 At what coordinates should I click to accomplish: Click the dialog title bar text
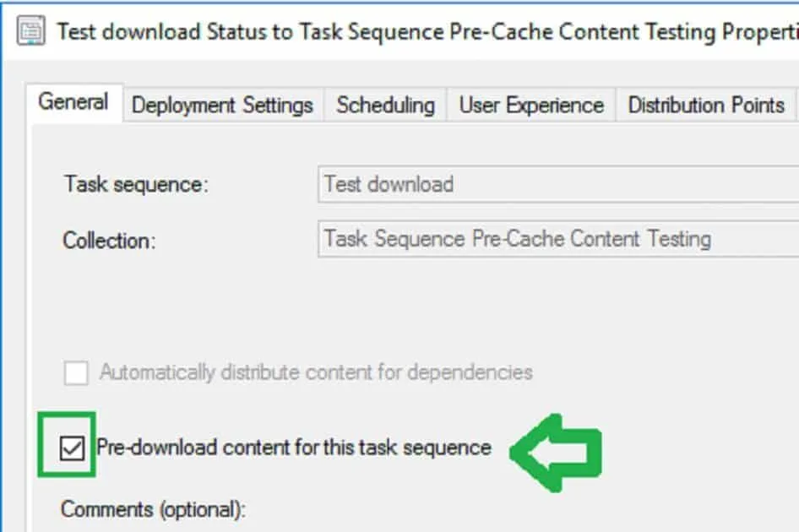tap(422, 31)
